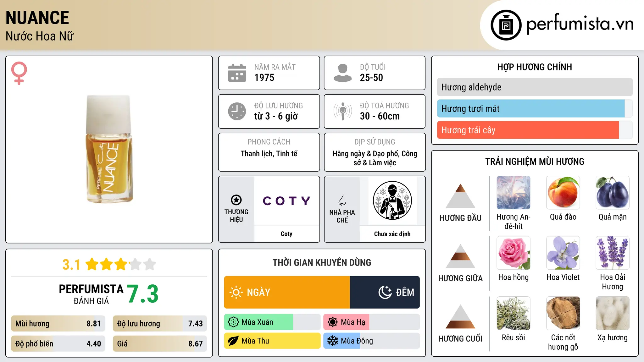
Task: Click the leaf icon for Mùa Thu
Action: pos(233,341)
